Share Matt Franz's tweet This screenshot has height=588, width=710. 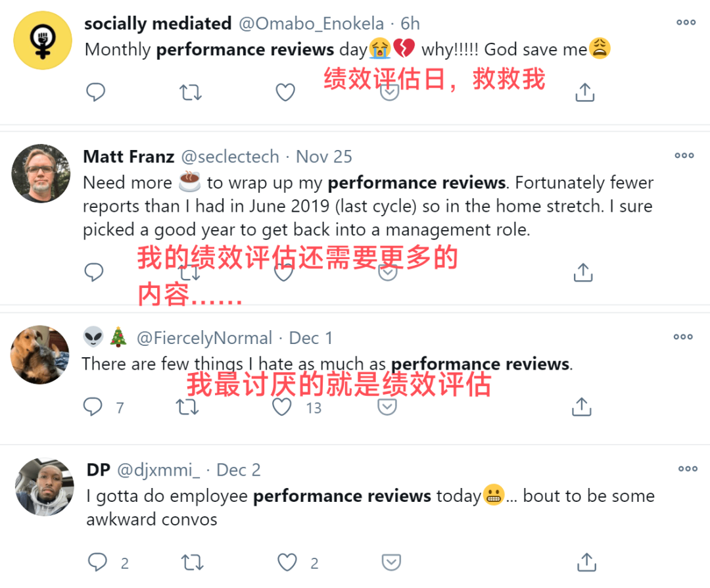(x=582, y=272)
